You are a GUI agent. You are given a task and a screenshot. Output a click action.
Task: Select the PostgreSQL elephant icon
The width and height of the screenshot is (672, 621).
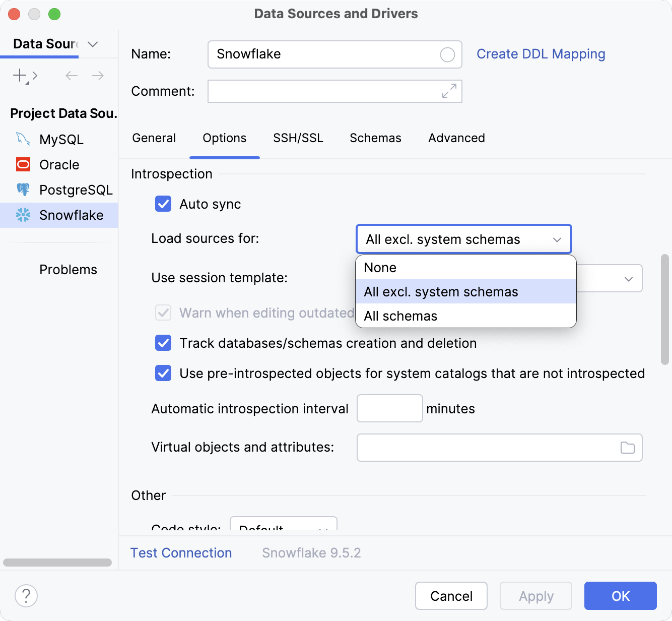pos(22,190)
